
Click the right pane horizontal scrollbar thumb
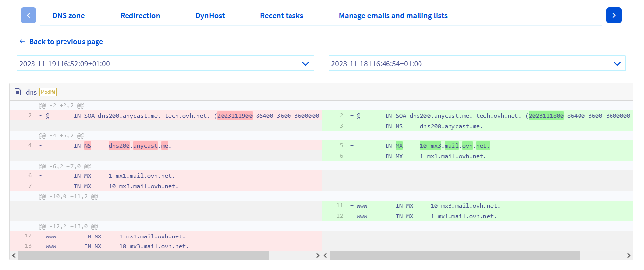click(x=455, y=255)
